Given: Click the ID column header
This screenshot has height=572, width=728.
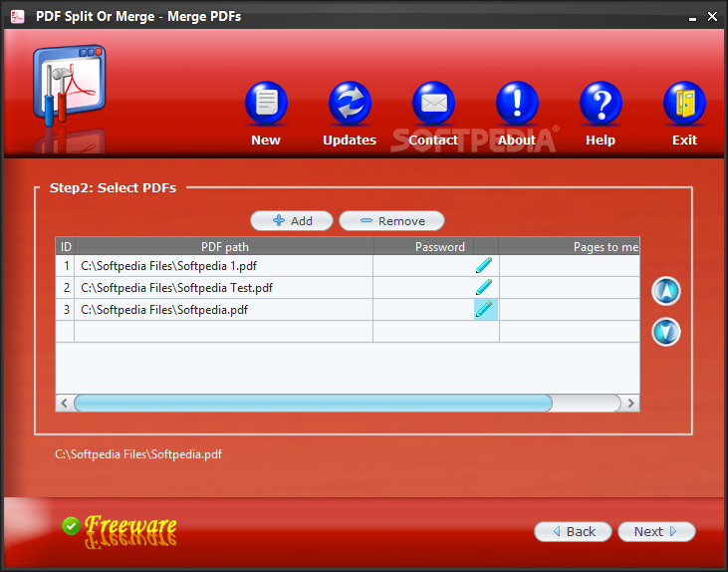Looking at the screenshot, I should (66, 247).
